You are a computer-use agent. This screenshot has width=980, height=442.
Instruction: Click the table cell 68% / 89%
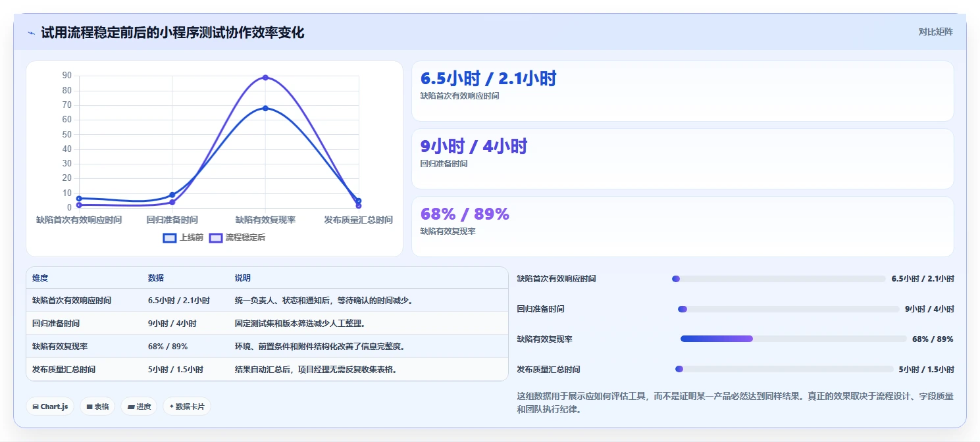click(168, 347)
